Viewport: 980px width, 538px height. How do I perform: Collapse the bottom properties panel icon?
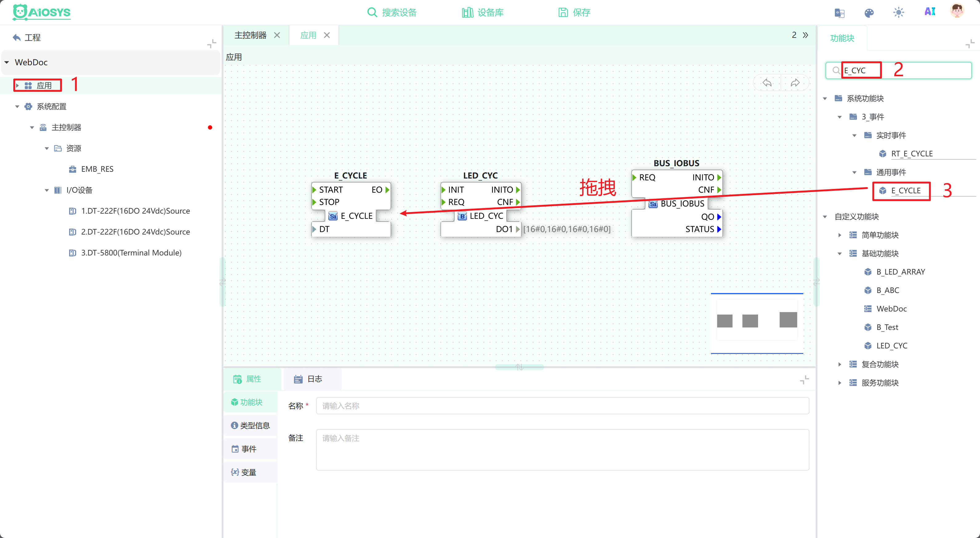click(x=804, y=379)
